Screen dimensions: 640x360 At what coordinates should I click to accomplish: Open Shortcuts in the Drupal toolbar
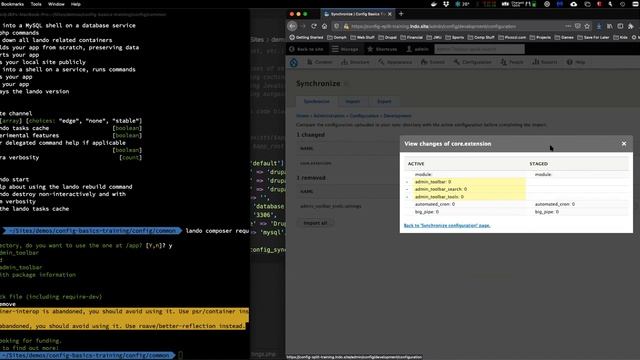(382, 49)
